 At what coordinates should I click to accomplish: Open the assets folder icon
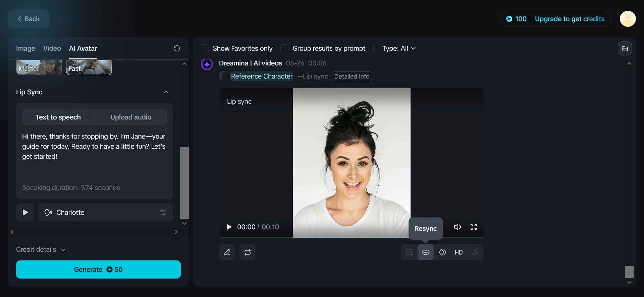pyautogui.click(x=625, y=49)
